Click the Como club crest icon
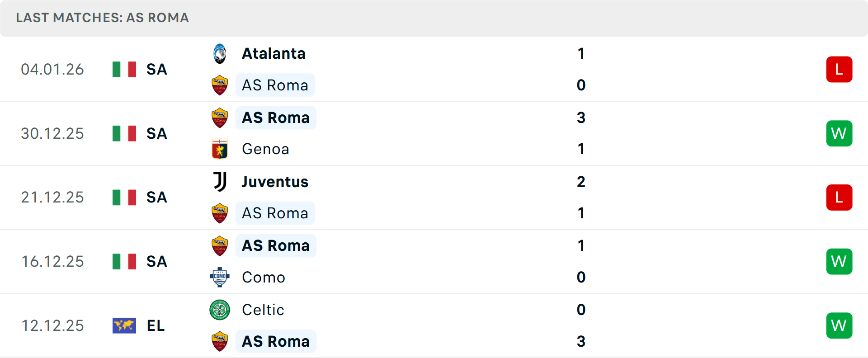 point(220,277)
